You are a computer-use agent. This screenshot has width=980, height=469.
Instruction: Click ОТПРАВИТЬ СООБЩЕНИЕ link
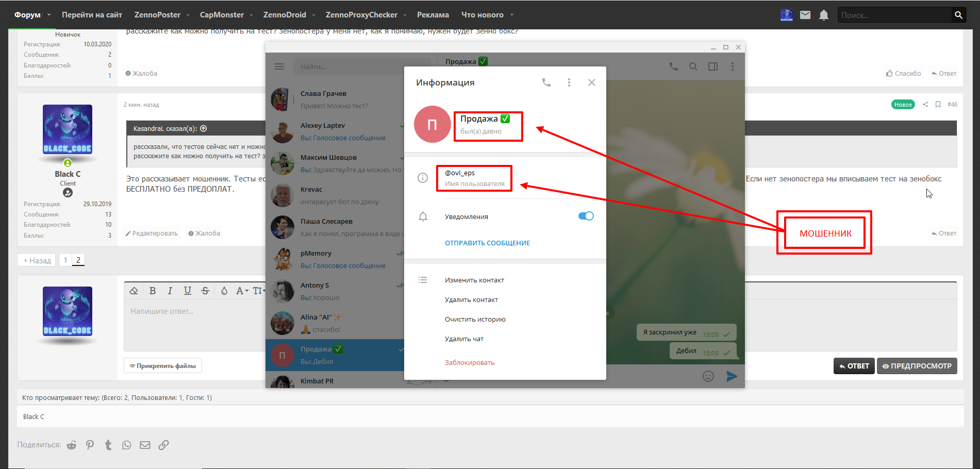[x=487, y=243]
